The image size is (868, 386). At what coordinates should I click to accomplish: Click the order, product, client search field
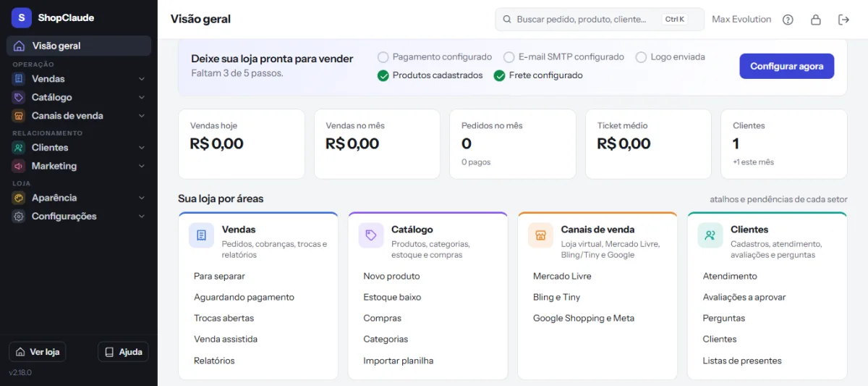[600, 20]
